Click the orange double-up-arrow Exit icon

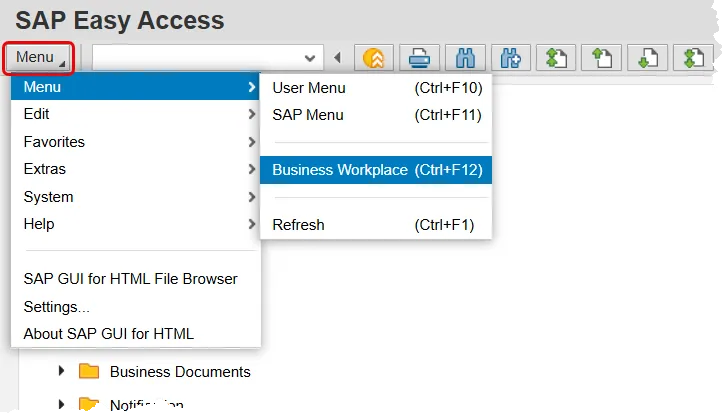tap(374, 58)
